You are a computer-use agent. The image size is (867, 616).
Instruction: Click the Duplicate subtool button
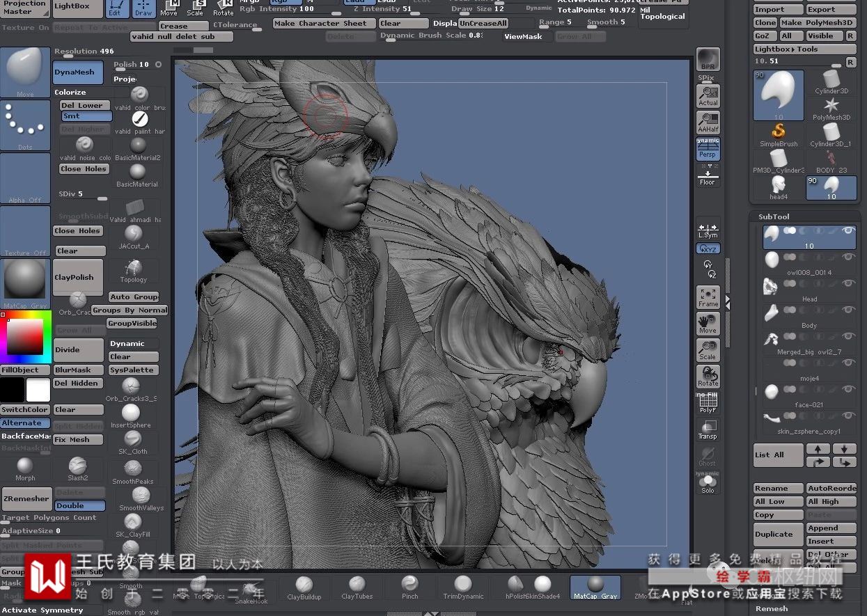coord(778,535)
